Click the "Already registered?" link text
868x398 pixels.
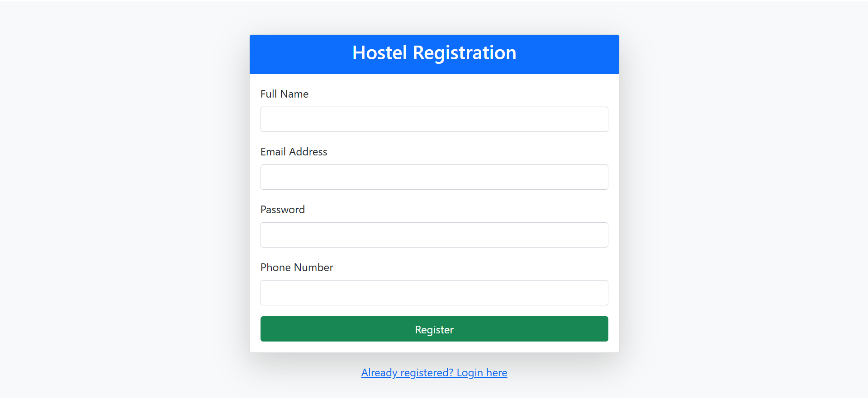pos(407,373)
